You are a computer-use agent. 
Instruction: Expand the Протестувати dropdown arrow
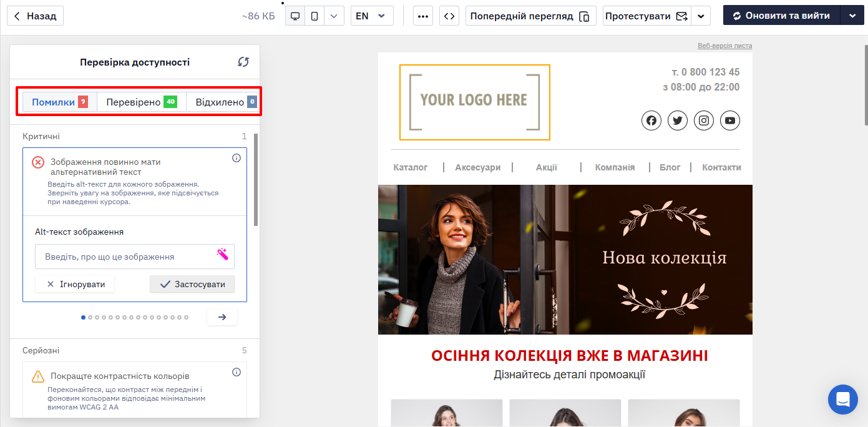coord(701,16)
